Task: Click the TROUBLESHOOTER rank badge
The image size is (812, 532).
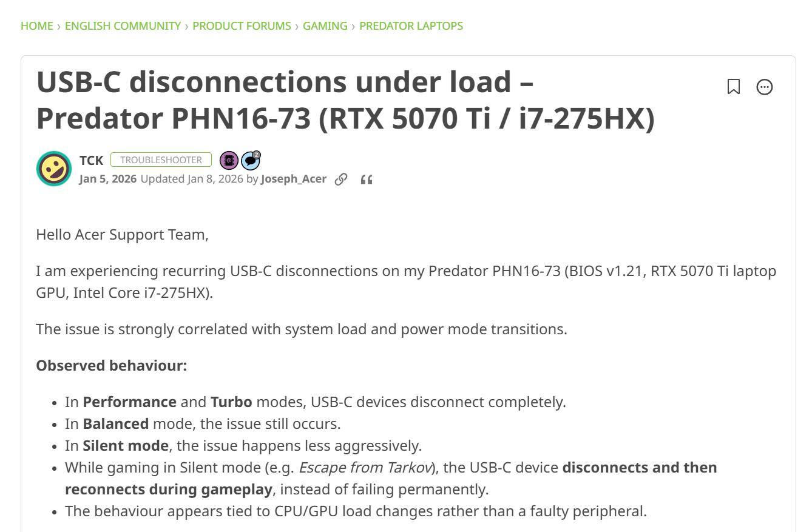Action: click(162, 160)
